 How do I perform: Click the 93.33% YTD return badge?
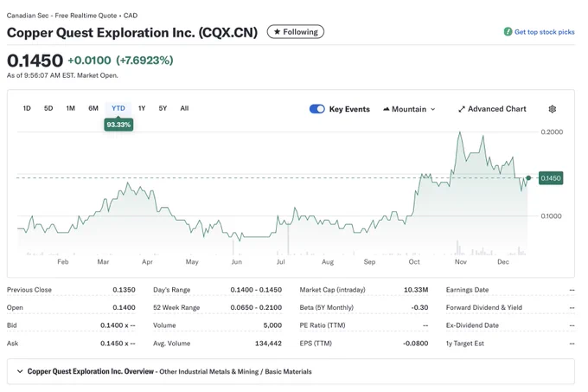point(118,125)
